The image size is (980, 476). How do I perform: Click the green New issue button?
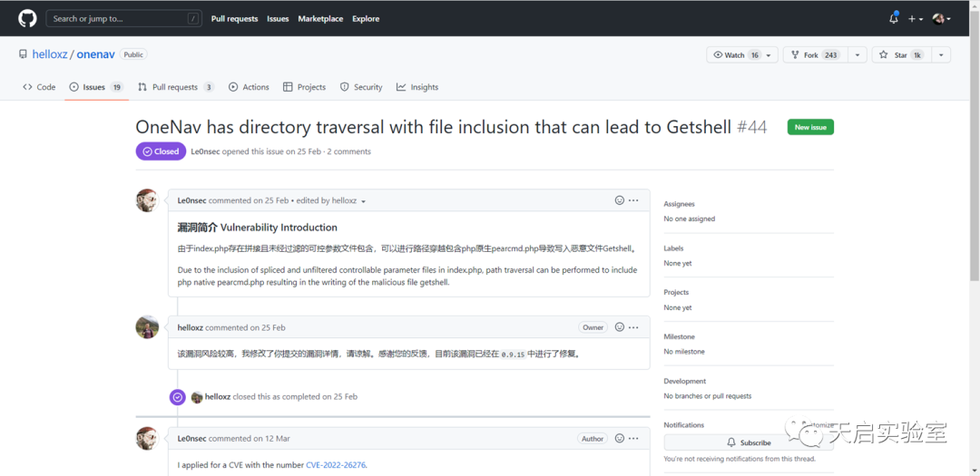click(x=810, y=127)
